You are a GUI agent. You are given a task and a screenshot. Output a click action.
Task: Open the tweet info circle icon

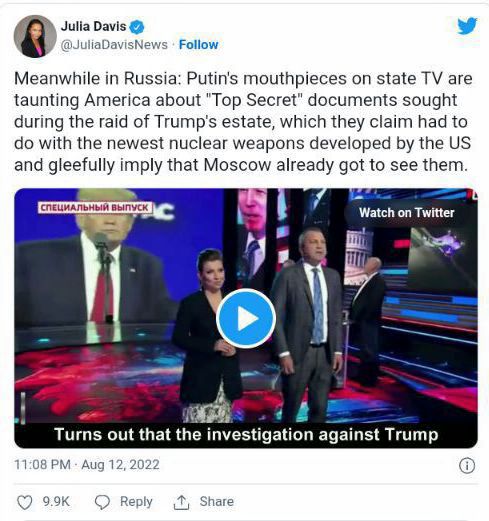tap(467, 465)
